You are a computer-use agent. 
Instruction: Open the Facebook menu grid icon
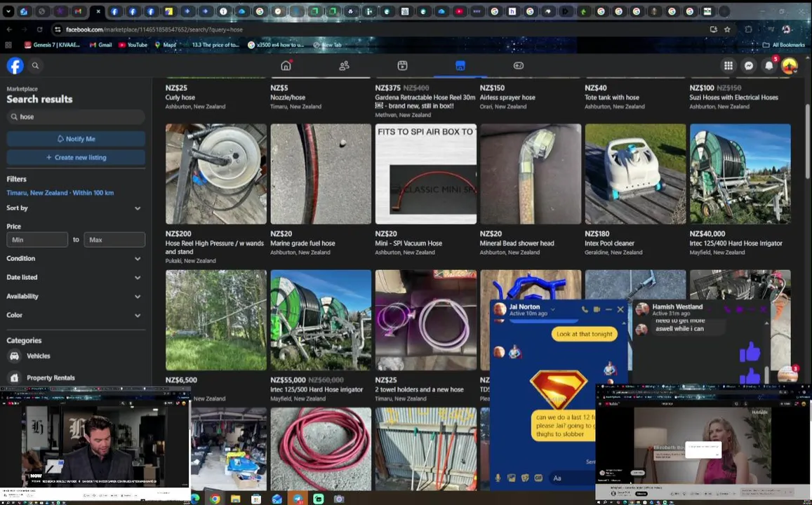click(728, 65)
